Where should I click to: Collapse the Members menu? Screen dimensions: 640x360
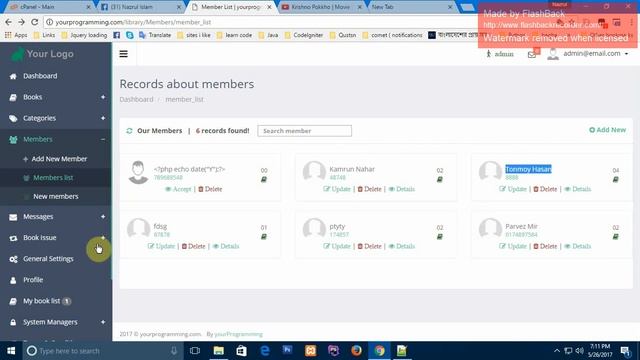coord(103,140)
